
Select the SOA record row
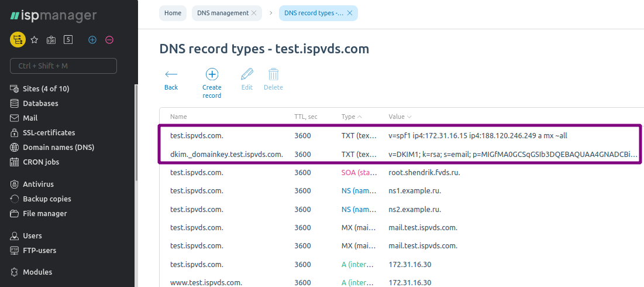point(402,173)
